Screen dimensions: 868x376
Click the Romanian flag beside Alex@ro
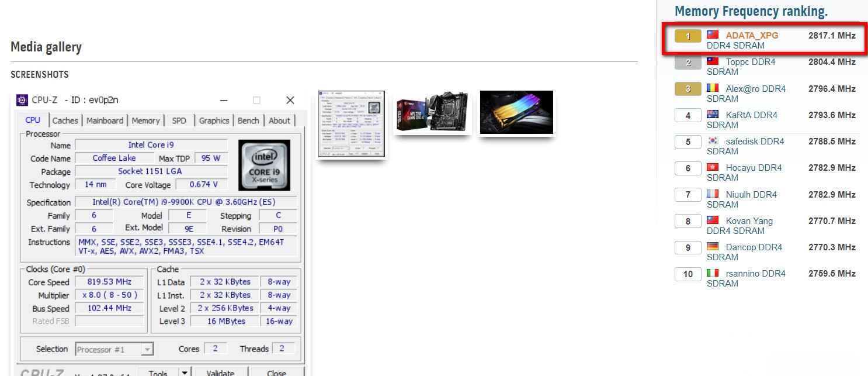pos(713,88)
